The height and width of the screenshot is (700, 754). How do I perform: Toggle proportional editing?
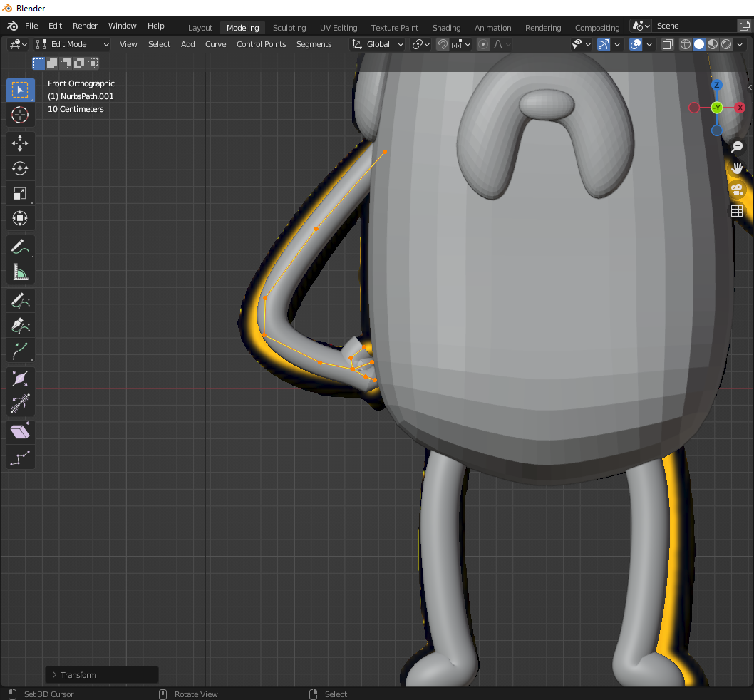[482, 45]
